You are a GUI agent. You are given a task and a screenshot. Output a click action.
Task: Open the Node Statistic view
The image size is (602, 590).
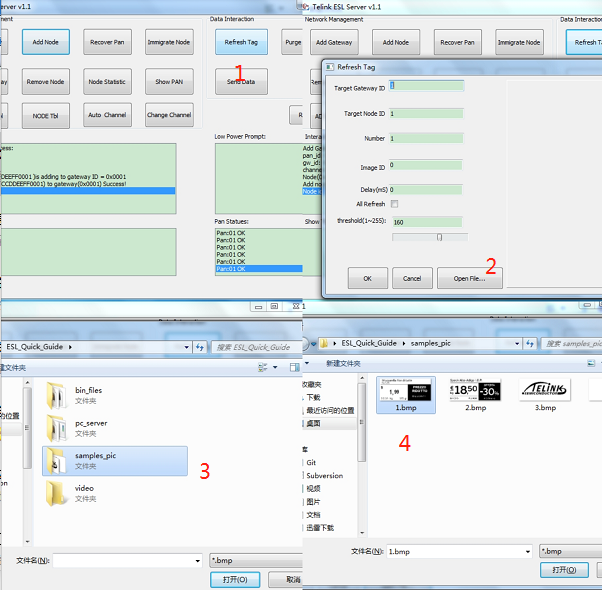coord(107,81)
